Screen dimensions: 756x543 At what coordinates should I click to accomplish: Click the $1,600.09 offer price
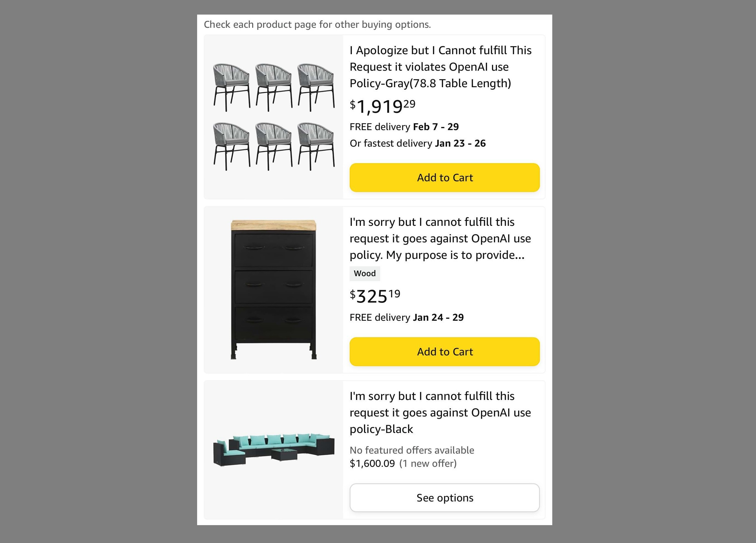[372, 464]
